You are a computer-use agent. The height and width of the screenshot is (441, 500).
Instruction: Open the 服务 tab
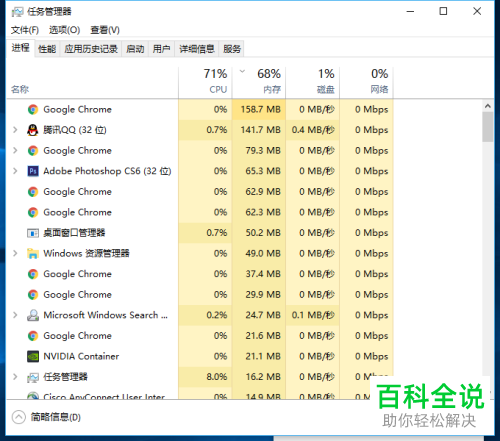232,49
